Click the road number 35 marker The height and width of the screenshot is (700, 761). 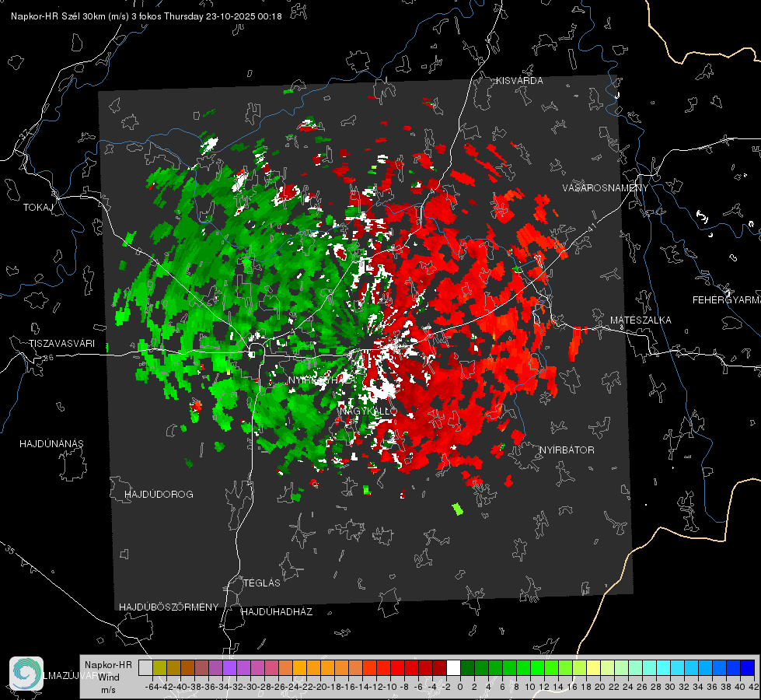(9, 549)
